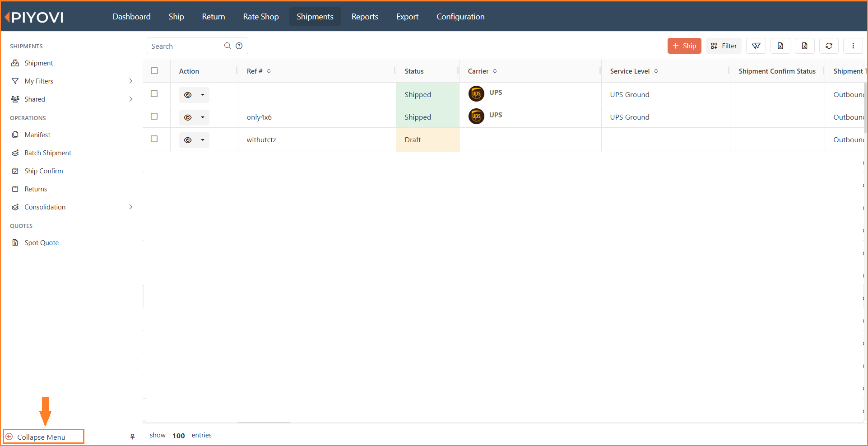This screenshot has width=868, height=446.
Task: Open Ship Confirm in the sidebar
Action: (43, 171)
